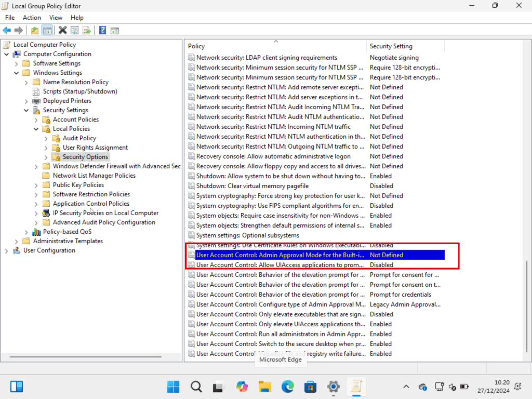Screen dimensions: 532x399
Task: Click the blue Help toolbar icon
Action: click(102, 31)
